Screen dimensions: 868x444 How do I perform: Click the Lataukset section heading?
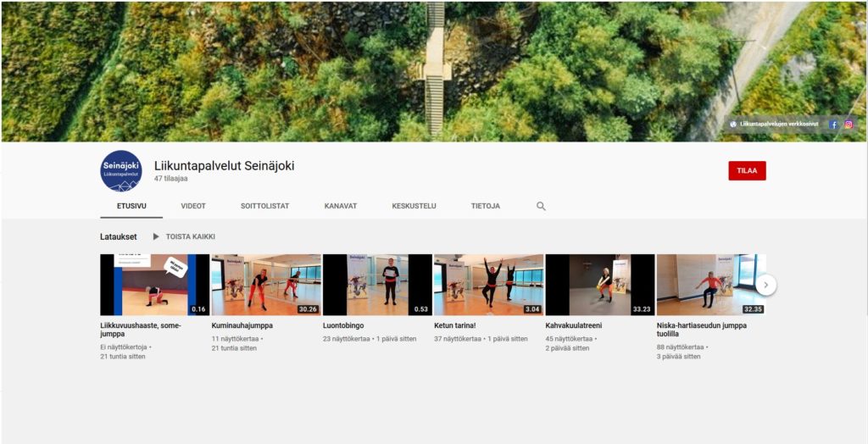tap(118, 236)
